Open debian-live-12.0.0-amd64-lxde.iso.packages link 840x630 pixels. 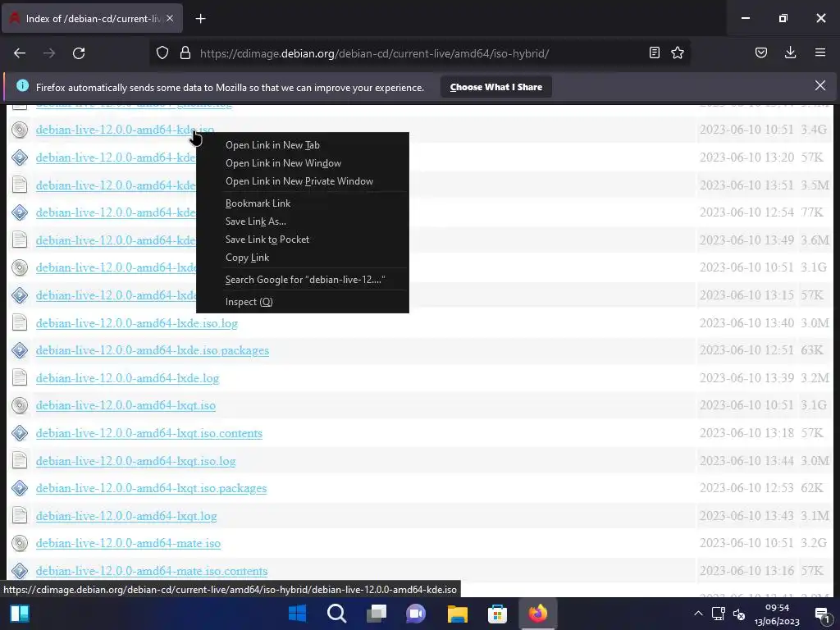pyautogui.click(x=152, y=351)
